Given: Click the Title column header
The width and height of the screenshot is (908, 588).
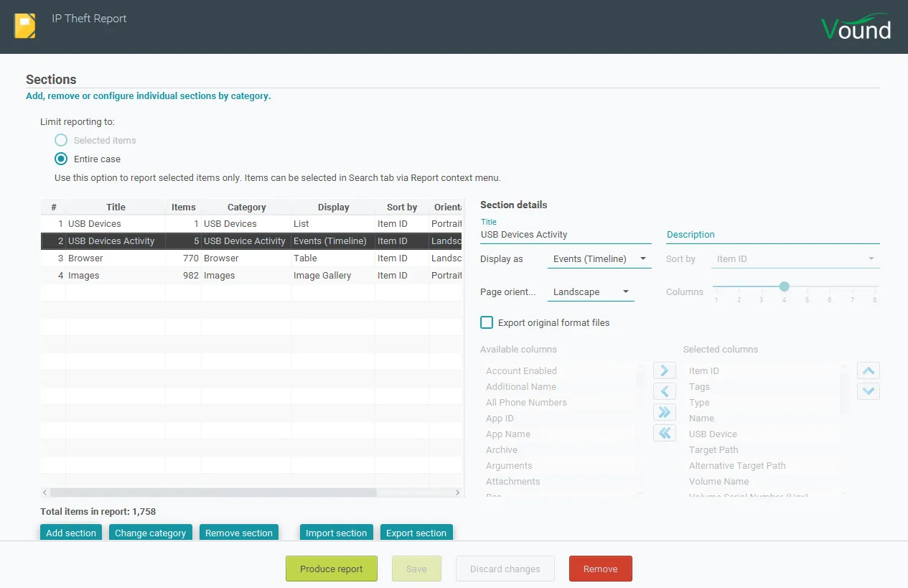Looking at the screenshot, I should 116,207.
